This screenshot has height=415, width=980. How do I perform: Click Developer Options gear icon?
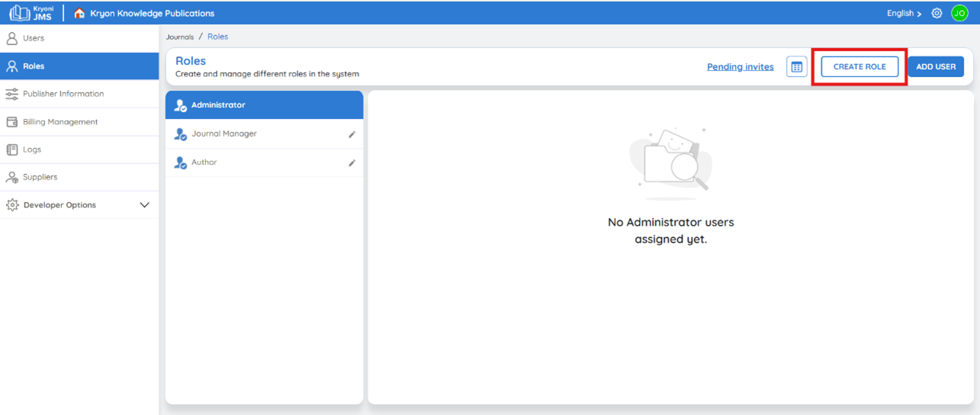point(11,205)
